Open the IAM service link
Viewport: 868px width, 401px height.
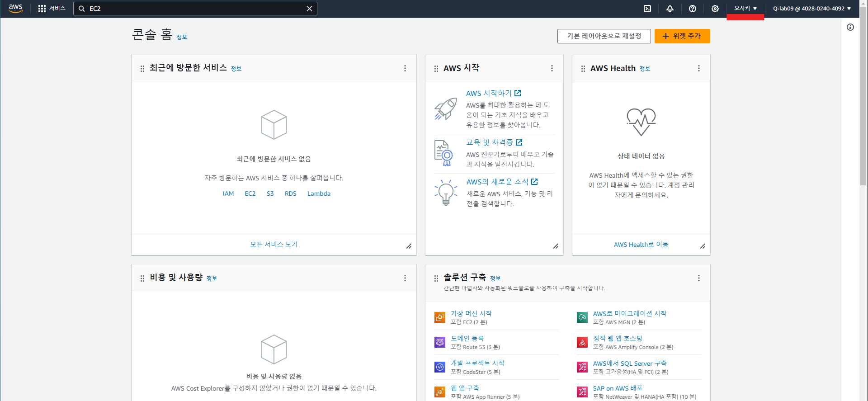tap(228, 193)
